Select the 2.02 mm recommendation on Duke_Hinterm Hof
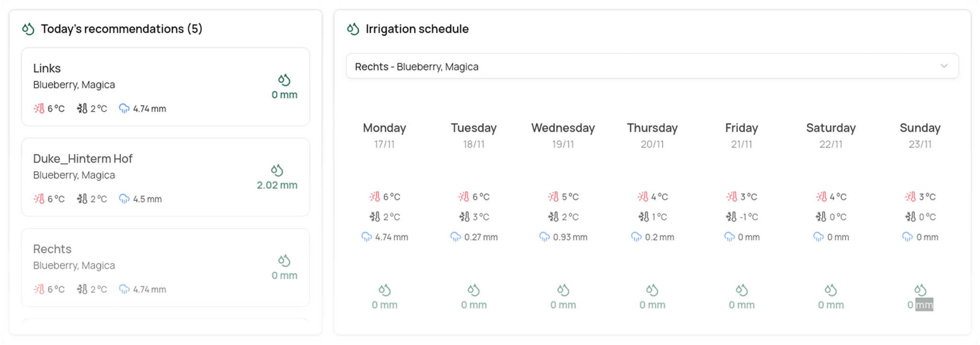This screenshot has width=980, height=345. point(277,185)
